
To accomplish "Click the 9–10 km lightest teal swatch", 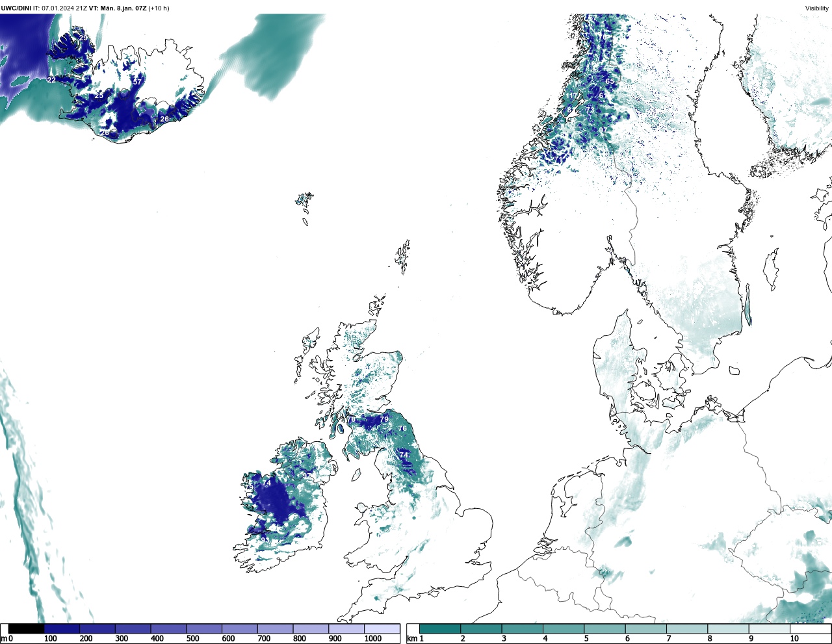I will click(770, 628).
